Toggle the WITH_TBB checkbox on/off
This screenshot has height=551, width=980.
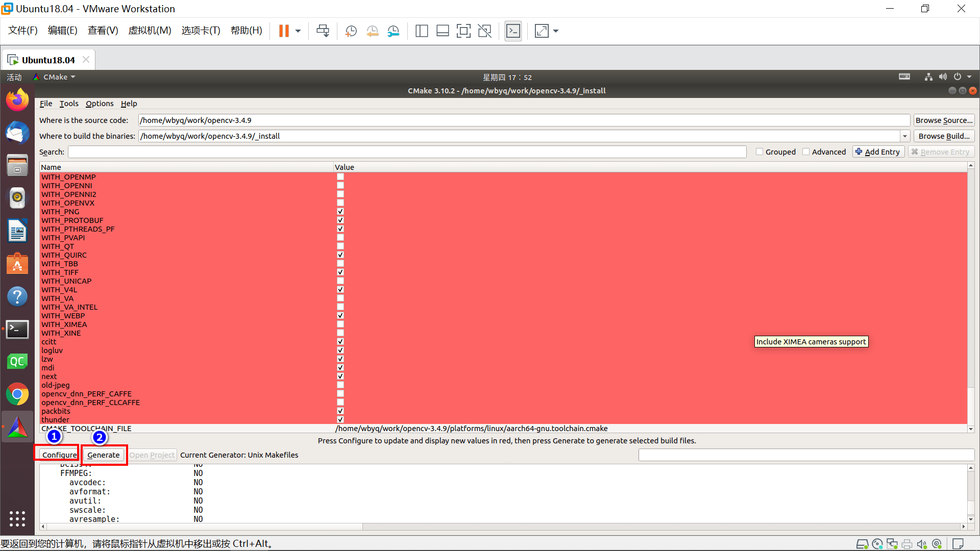coord(339,263)
